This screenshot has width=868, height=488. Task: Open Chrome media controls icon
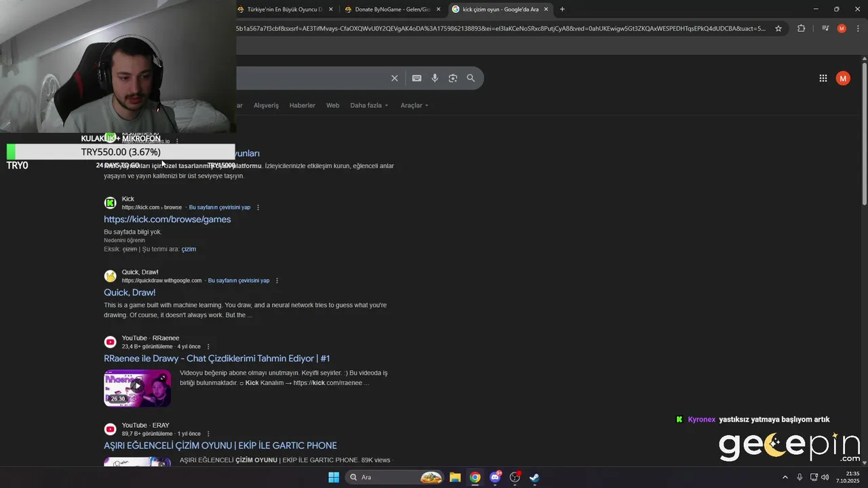825,28
